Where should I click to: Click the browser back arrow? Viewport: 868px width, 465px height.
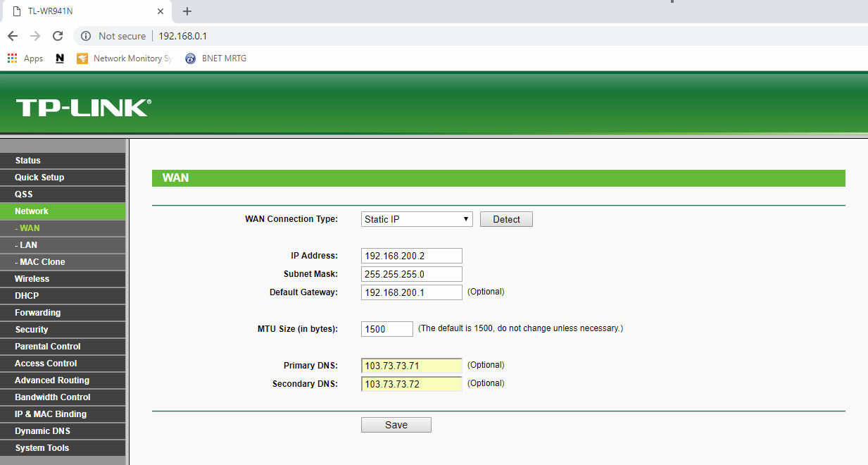[x=12, y=36]
